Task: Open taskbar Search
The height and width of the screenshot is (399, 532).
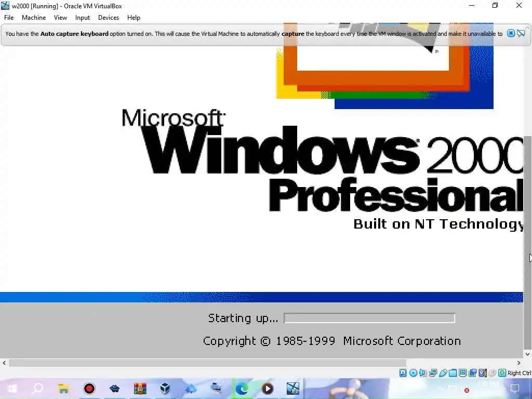Action: (37, 389)
